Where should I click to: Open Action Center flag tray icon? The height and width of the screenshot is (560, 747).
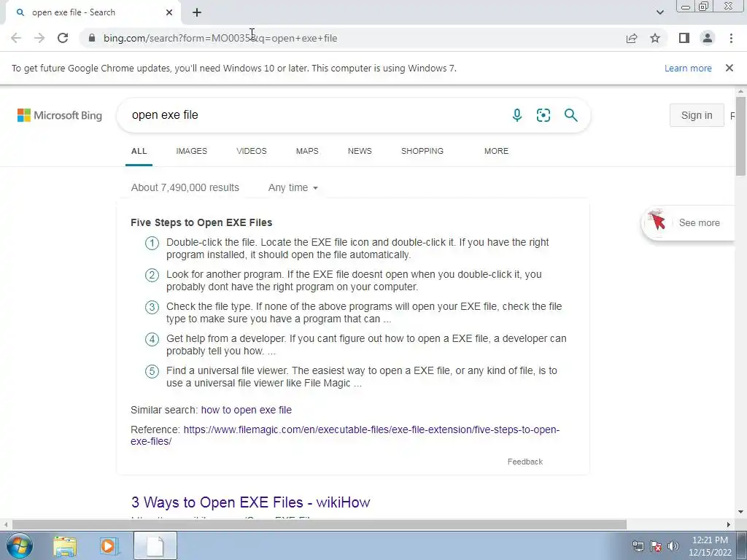click(x=656, y=546)
